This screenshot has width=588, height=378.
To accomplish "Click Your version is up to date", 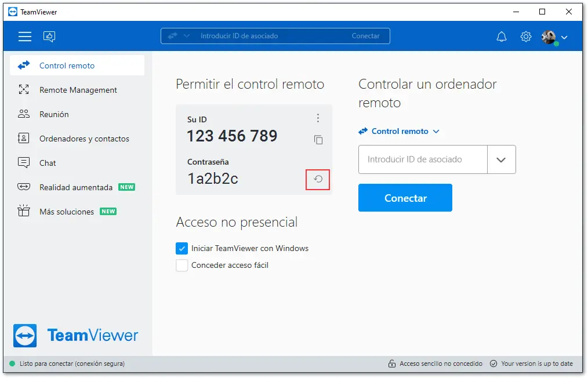I will (537, 364).
